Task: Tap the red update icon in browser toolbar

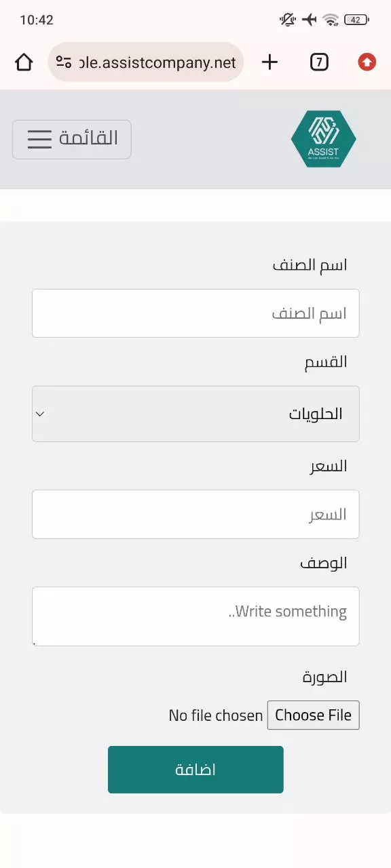Action: click(x=366, y=62)
